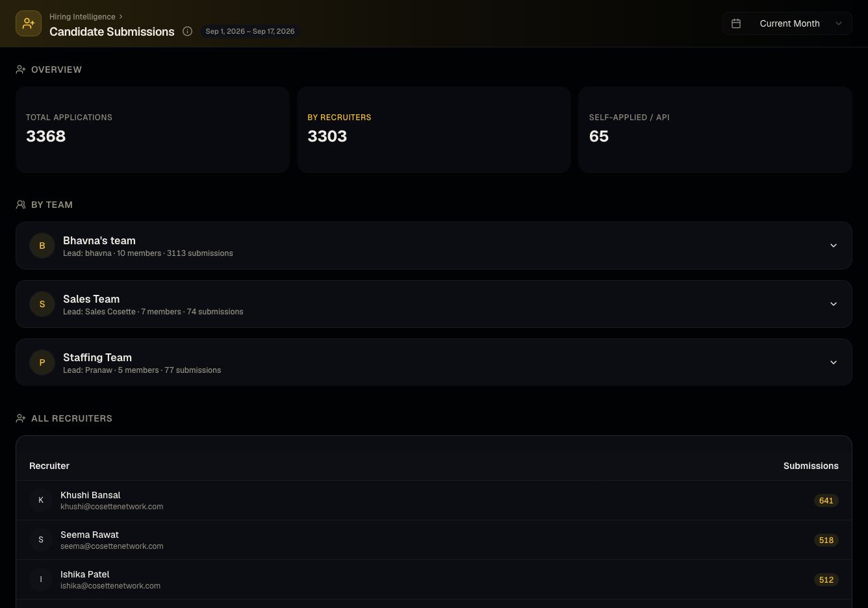Click the calendar icon in date selector
868x608 pixels.
[x=736, y=23]
